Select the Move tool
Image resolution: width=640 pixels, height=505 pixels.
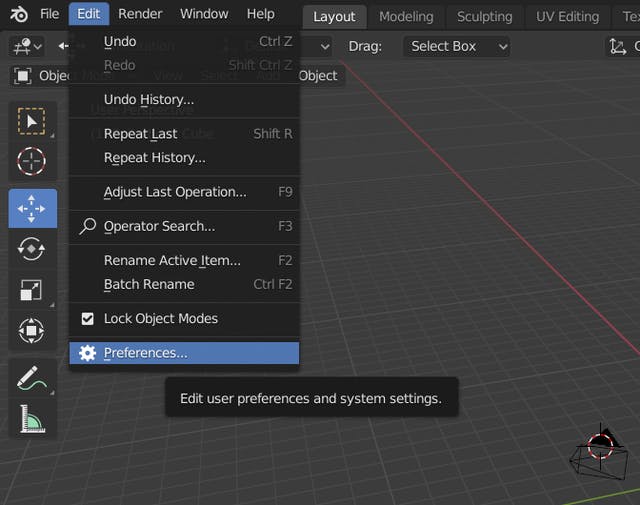(32, 208)
